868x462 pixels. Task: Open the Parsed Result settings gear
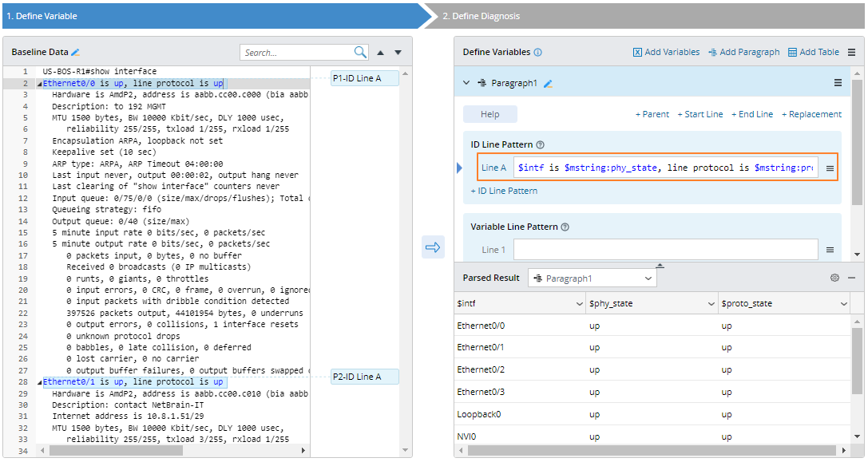click(834, 278)
